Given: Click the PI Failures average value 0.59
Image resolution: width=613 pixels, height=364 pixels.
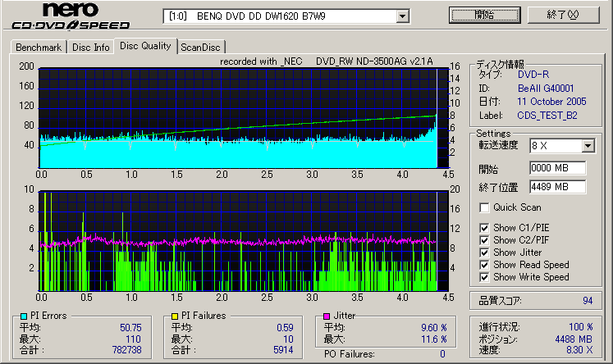Looking at the screenshot, I should point(285,328).
